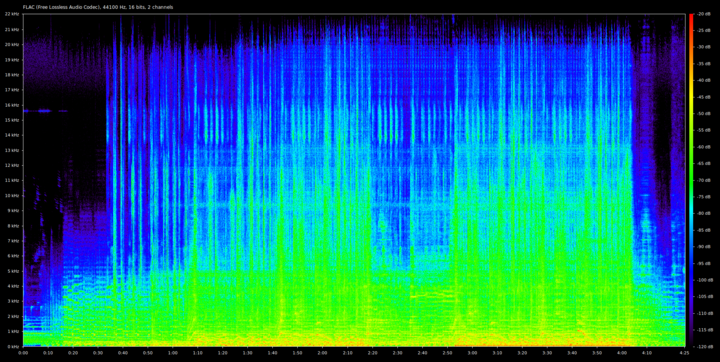Click the vertical dB color gradient bar

[691, 180]
